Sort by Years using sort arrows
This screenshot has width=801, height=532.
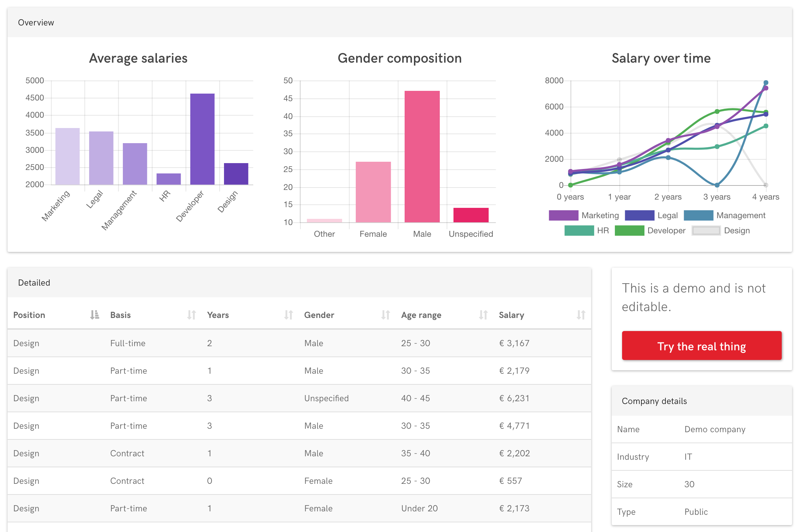tap(289, 315)
